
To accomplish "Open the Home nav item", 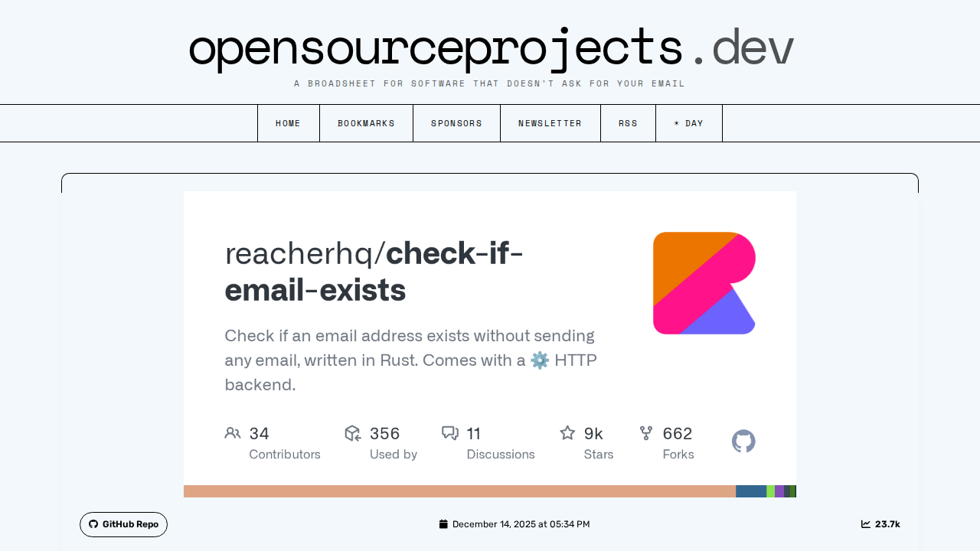I will point(289,123).
